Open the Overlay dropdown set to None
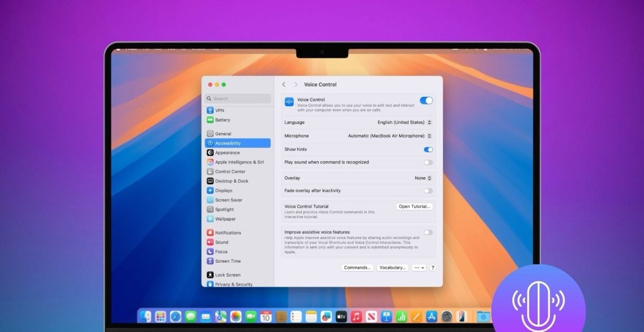Screen dimensions: 644x332 423,178
